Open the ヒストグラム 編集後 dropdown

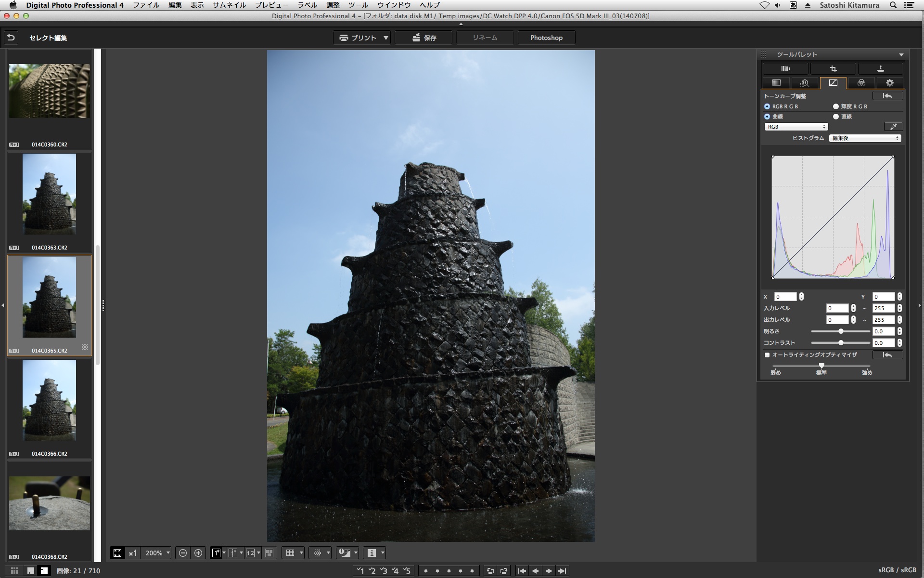tap(865, 138)
